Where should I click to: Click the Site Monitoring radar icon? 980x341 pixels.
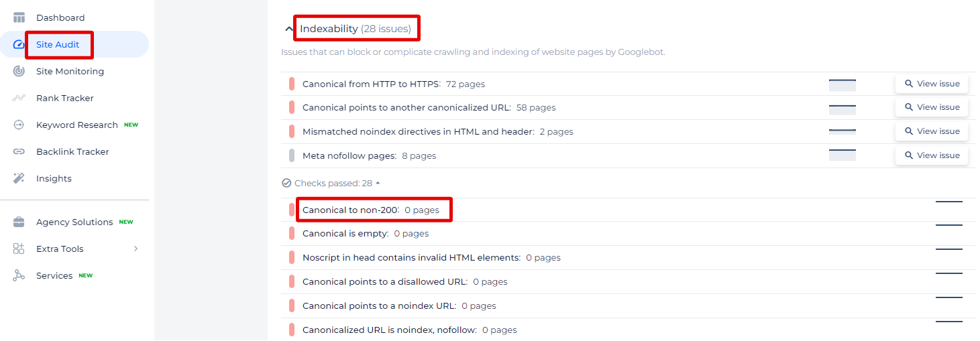[19, 71]
